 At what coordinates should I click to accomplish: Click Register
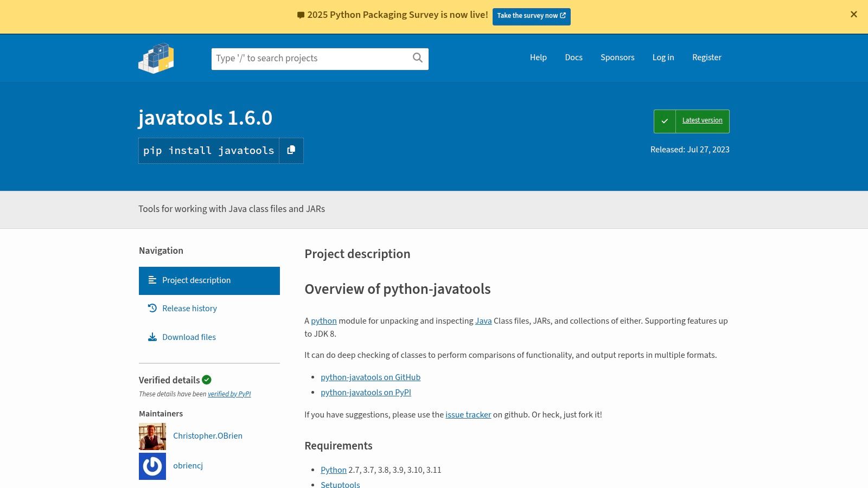coord(707,57)
